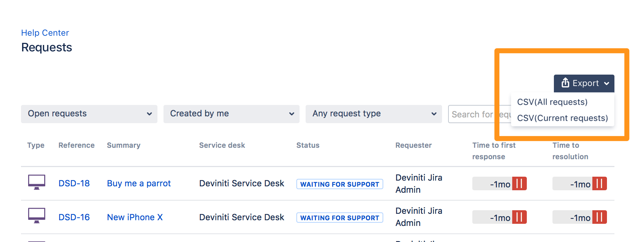The height and width of the screenshot is (242, 644).
Task: Navigate to the Help Center
Action: pyautogui.click(x=45, y=32)
